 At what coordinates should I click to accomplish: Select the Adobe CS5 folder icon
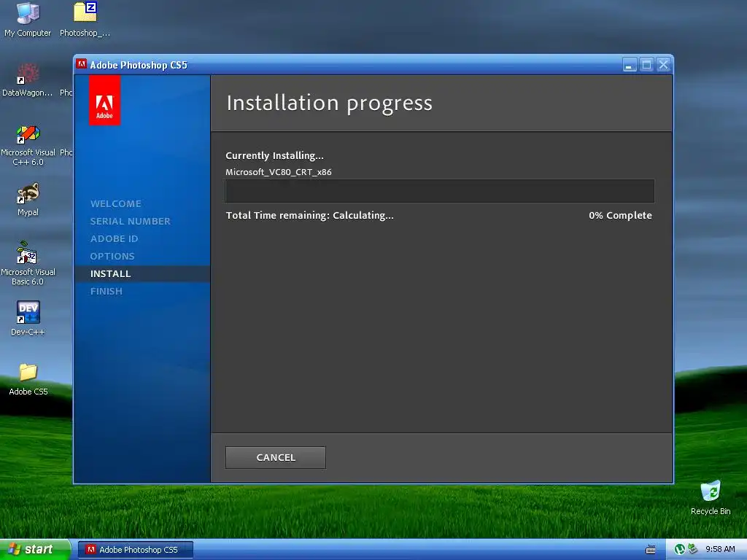click(28, 379)
